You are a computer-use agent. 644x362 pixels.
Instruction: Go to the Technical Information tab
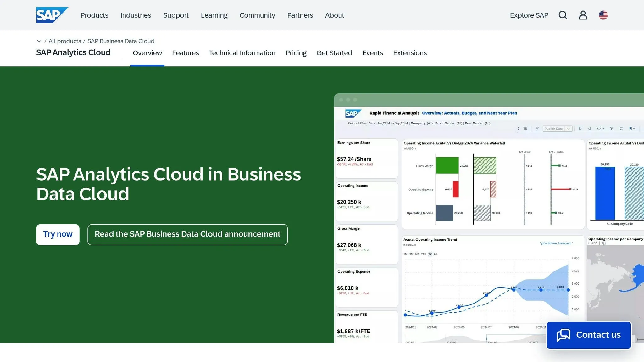[242, 53]
